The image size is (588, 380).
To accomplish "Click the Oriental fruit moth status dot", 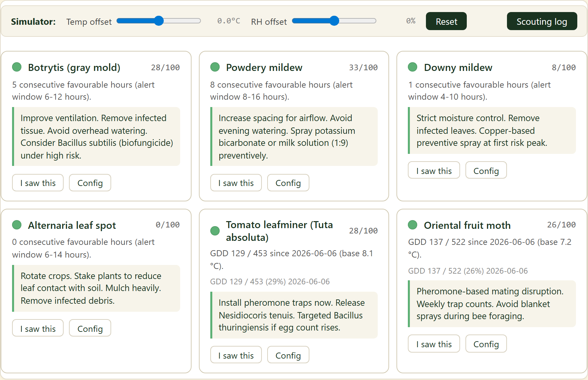I will pos(413,225).
